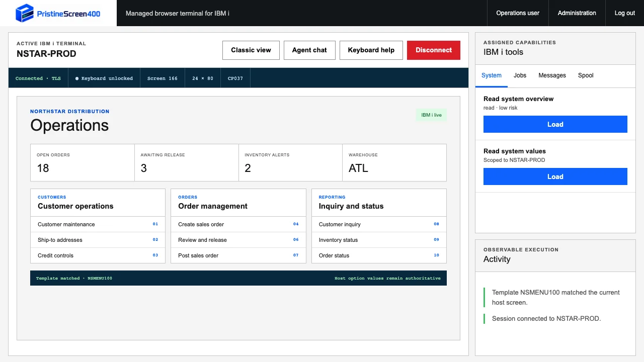Click the NSTAR-PROD terminal name
Image resolution: width=644 pixels, height=362 pixels.
click(x=46, y=54)
